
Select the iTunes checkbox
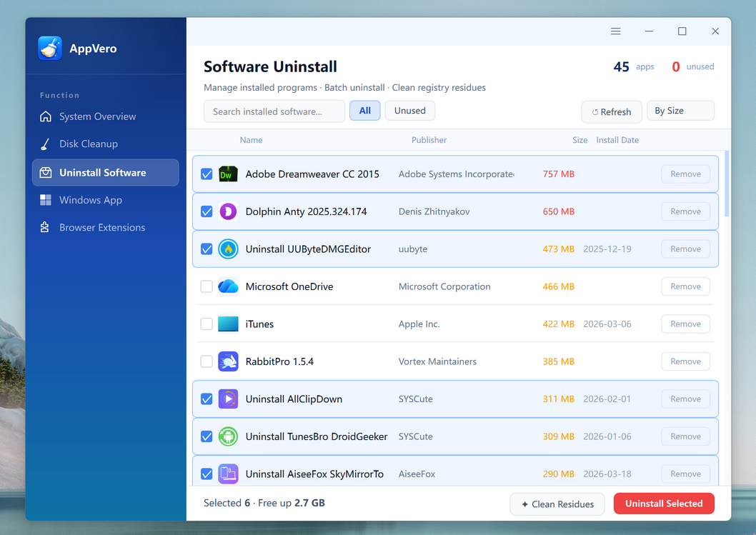(207, 324)
